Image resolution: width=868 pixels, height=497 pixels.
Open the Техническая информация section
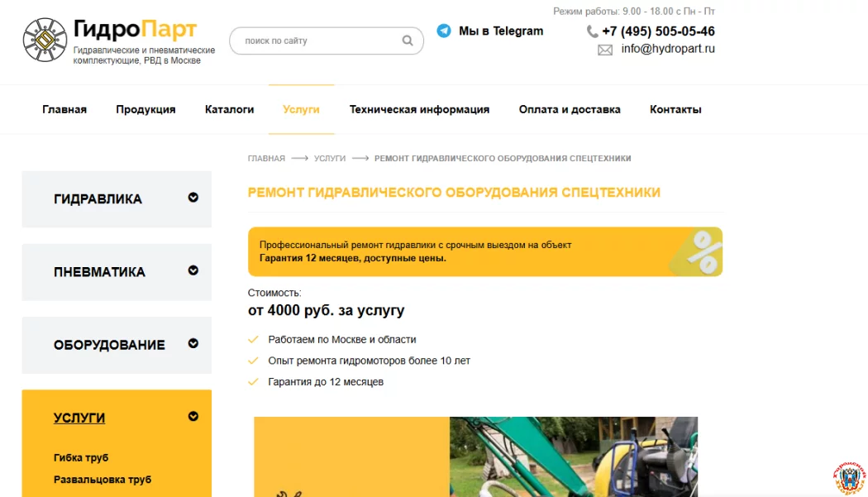[419, 108]
